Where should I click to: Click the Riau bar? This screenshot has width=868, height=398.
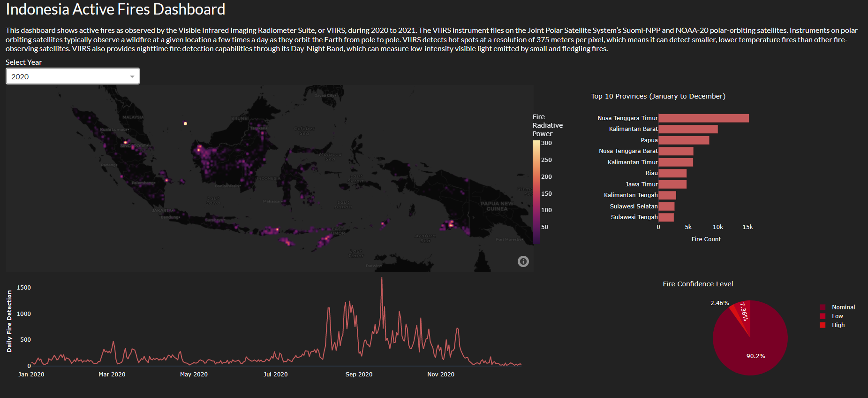coord(672,173)
